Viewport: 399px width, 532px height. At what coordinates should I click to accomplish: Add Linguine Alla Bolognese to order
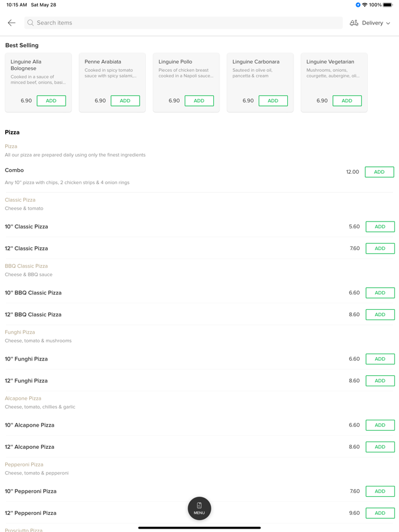point(51,101)
